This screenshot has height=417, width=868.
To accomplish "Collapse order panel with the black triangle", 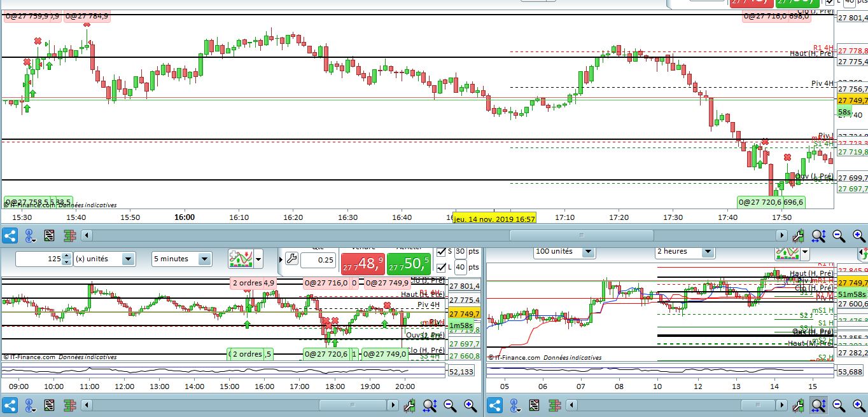I will coord(280,259).
